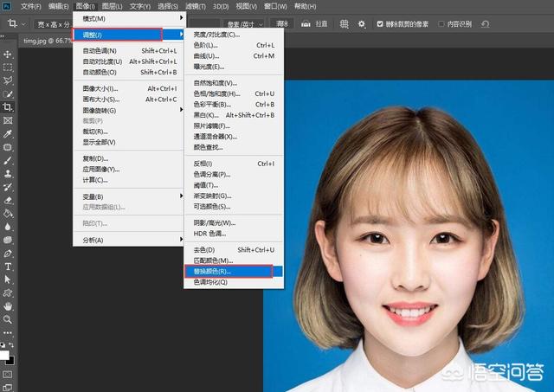
Task: Click the 拉直 straighten button
Action: tap(321, 24)
